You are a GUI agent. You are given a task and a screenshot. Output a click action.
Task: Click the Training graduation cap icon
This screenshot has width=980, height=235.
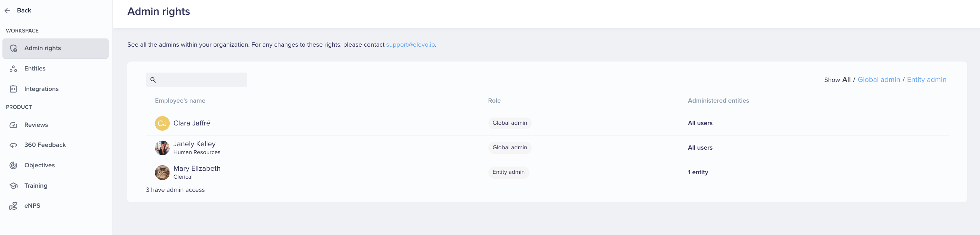pos(13,186)
